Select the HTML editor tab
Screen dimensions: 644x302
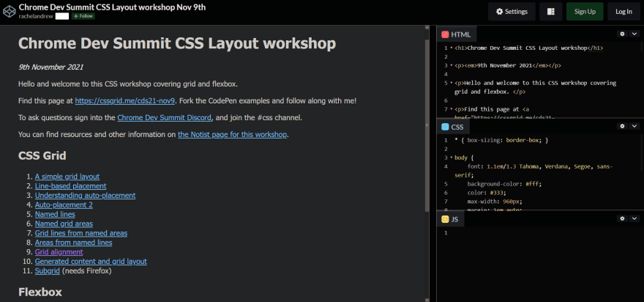[x=457, y=34]
